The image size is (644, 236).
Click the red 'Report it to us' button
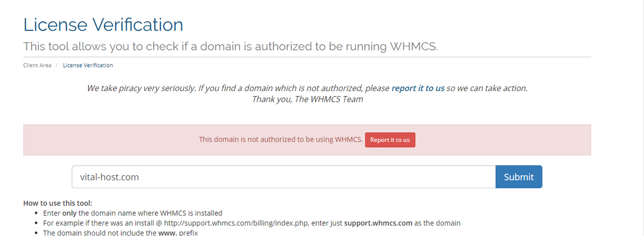pos(390,139)
